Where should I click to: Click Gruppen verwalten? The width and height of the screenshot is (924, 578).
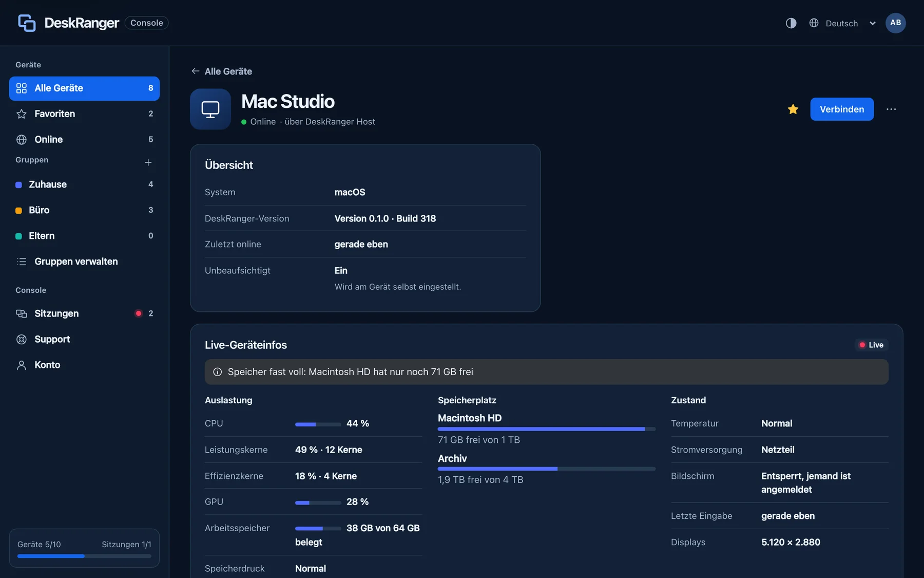tap(84, 262)
